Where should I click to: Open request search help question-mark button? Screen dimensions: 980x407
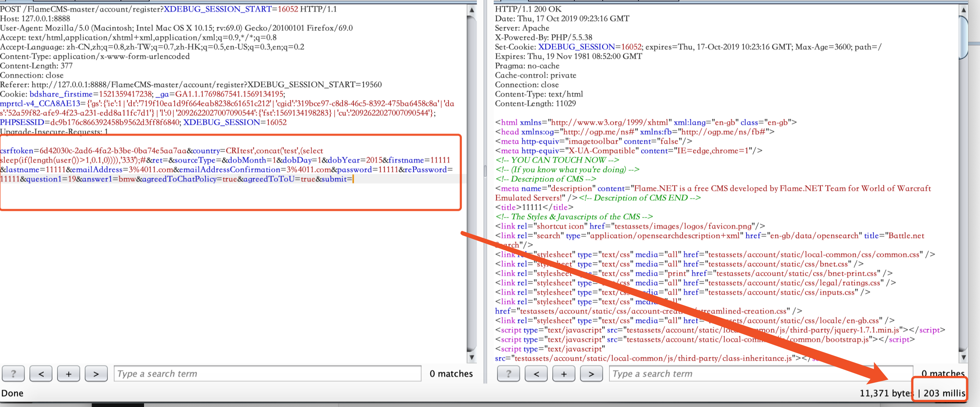[x=13, y=373]
